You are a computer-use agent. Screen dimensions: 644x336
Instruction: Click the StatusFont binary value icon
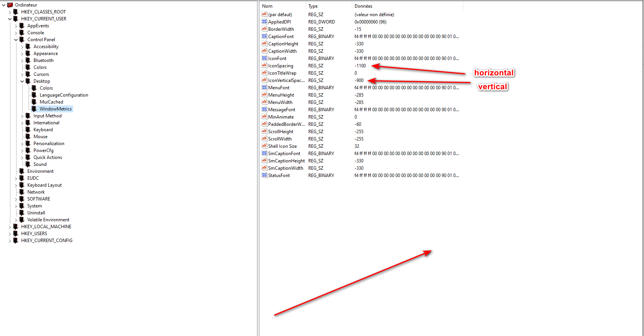[x=264, y=176]
